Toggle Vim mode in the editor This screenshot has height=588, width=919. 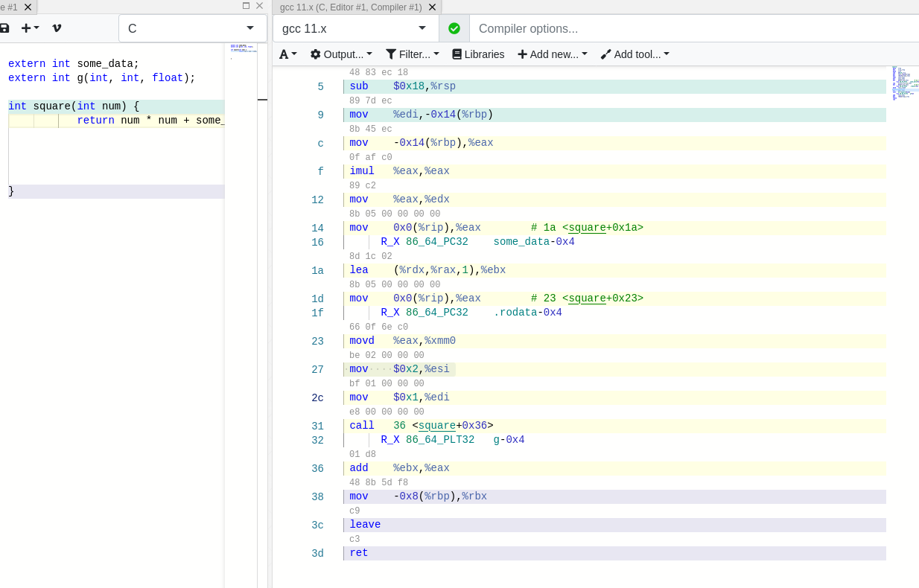57,28
